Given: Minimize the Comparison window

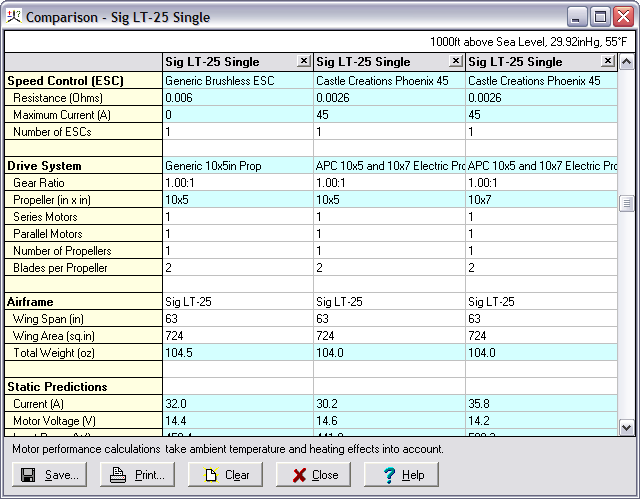Looking at the screenshot, I should 576,17.
